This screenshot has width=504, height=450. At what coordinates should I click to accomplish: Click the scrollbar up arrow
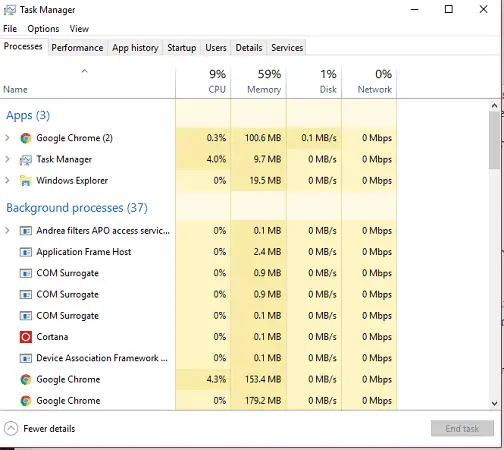(494, 106)
